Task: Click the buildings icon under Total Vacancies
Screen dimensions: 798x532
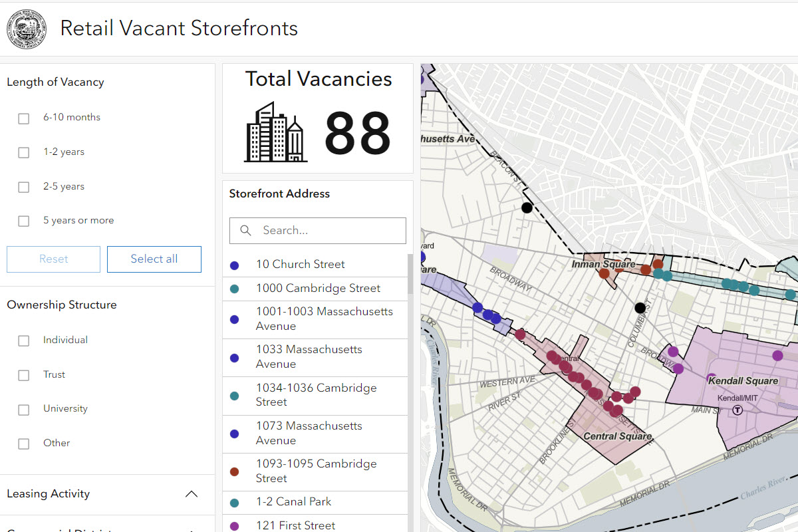Action: click(276, 132)
